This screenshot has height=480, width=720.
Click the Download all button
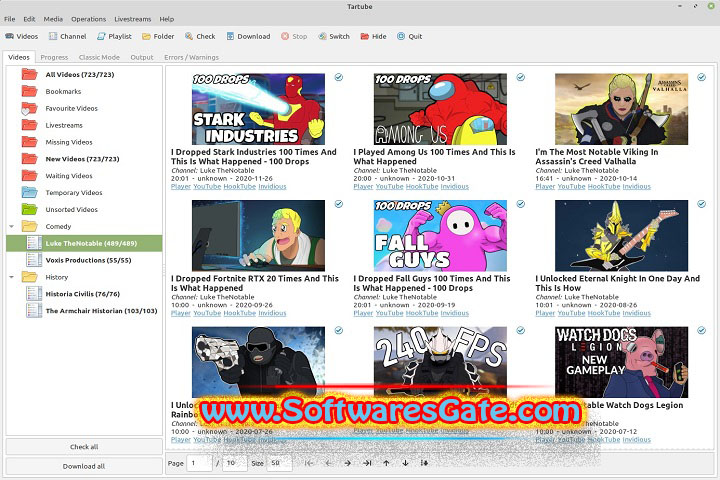[84, 466]
